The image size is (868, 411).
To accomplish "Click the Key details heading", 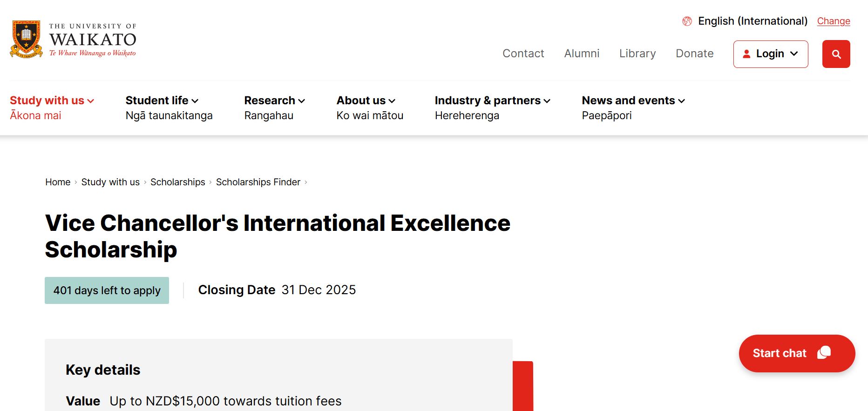I will pyautogui.click(x=103, y=370).
